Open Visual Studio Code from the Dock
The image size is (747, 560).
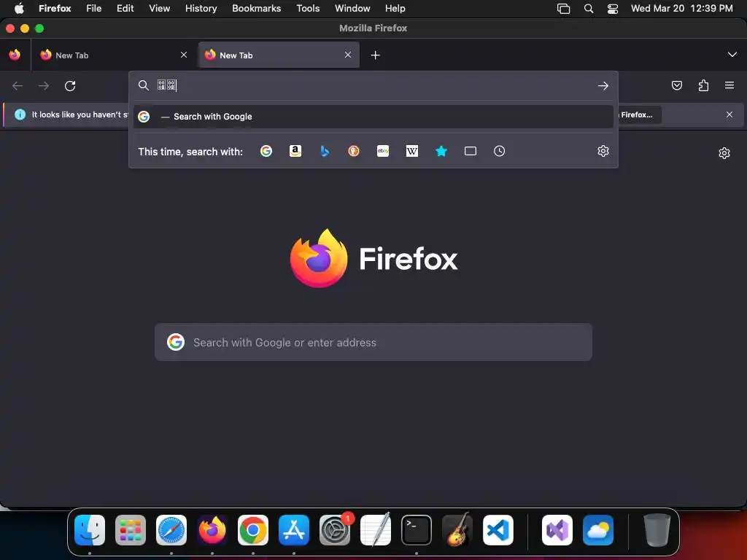pyautogui.click(x=498, y=530)
